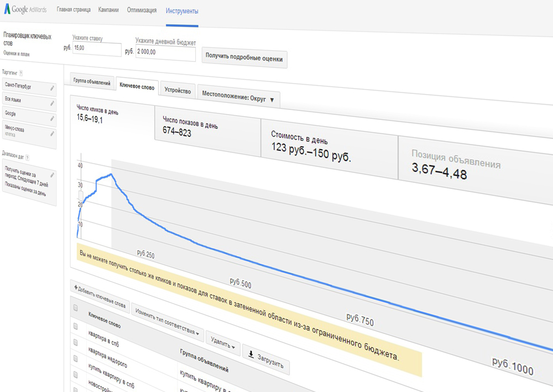Edit the Санкт-Петербург location targeting pencil
Screen dimensions: 553x392
click(53, 87)
